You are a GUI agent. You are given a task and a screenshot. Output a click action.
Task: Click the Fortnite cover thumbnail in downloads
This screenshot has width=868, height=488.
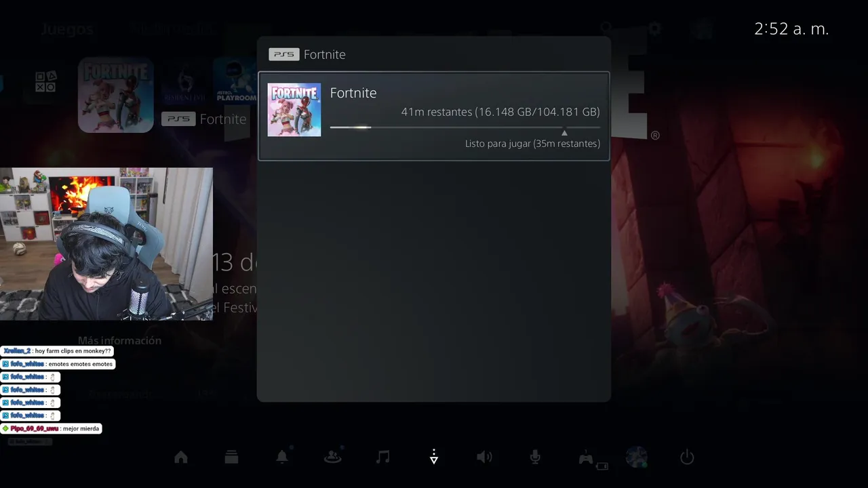tap(294, 110)
